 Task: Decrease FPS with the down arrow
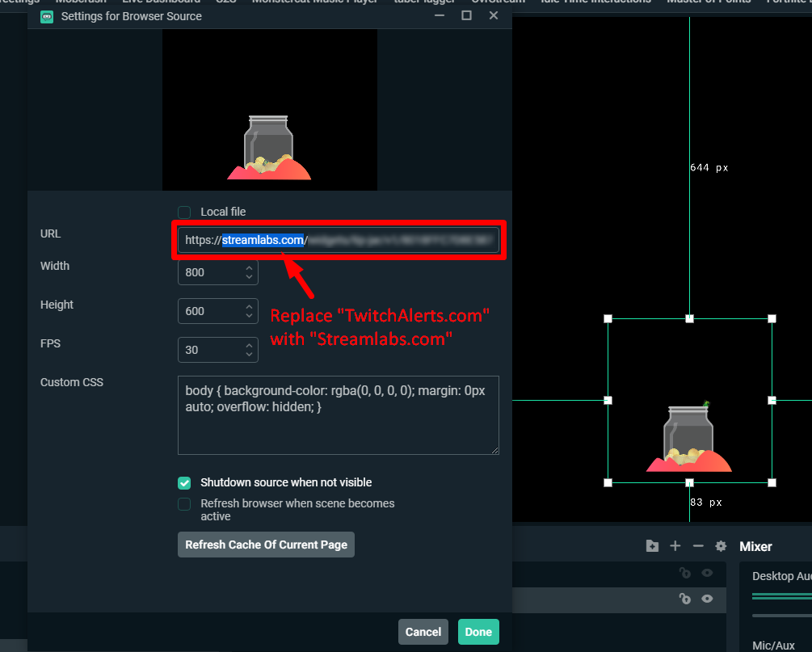[x=249, y=355]
